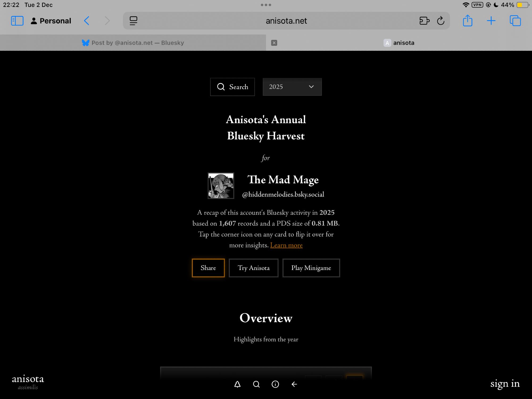Click the Share button

(208, 268)
